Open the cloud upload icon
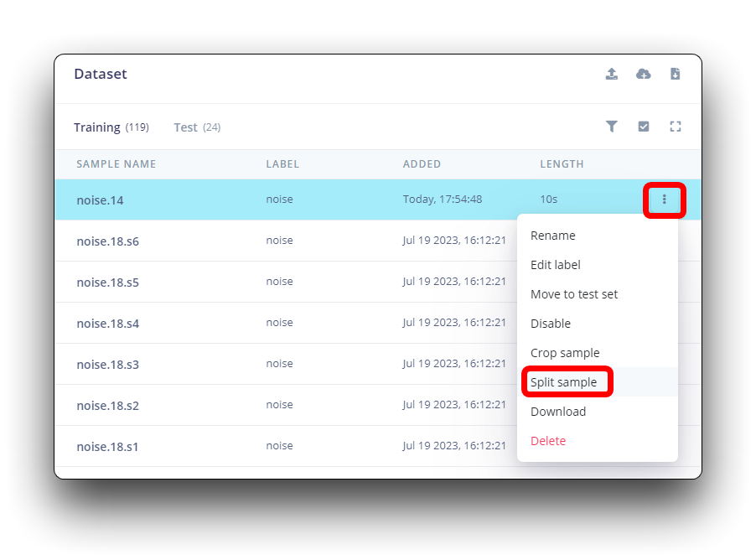 [x=643, y=74]
